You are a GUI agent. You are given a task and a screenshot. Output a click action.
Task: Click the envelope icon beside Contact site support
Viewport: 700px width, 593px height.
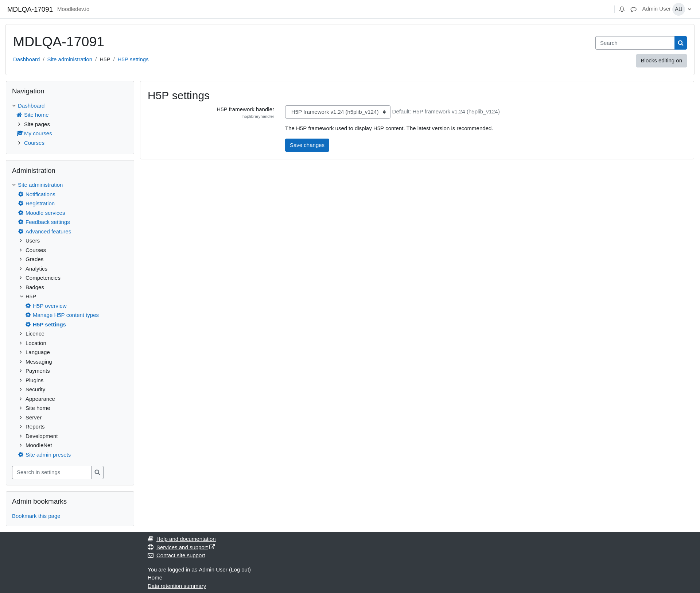tap(151, 555)
